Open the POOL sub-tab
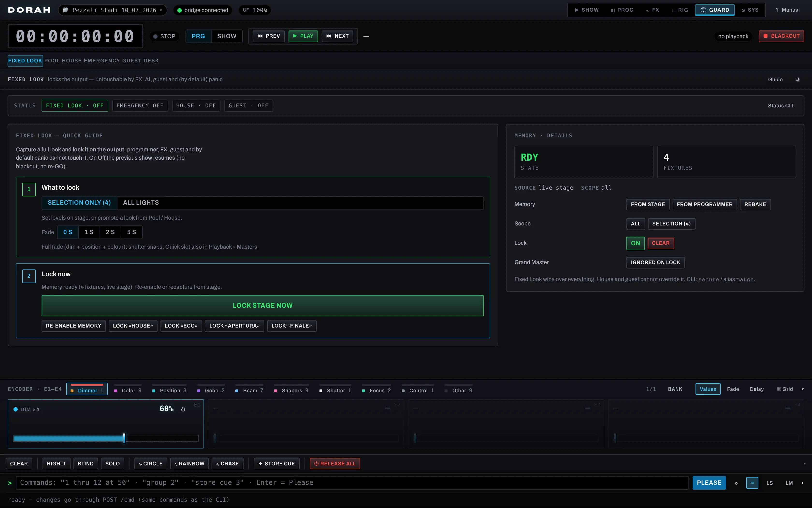The height and width of the screenshot is (508, 812). [x=52, y=61]
